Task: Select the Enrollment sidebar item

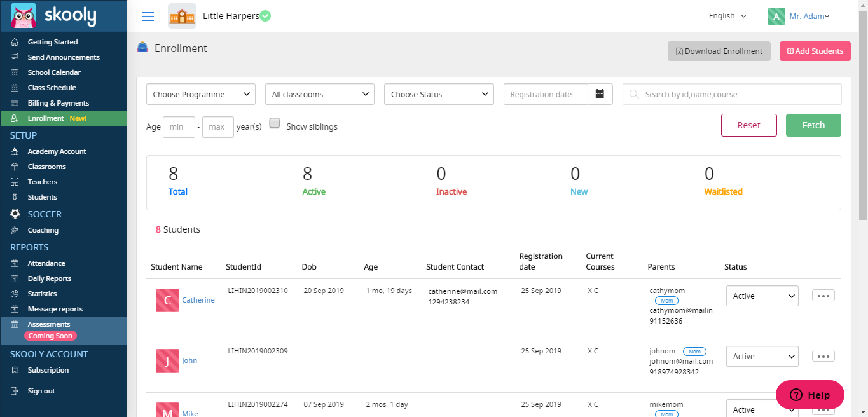Action: [x=63, y=118]
